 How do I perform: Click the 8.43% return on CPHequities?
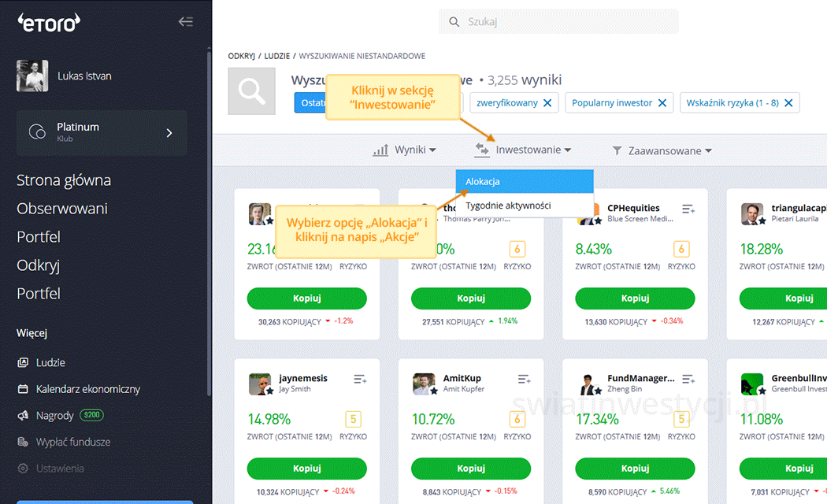593,249
